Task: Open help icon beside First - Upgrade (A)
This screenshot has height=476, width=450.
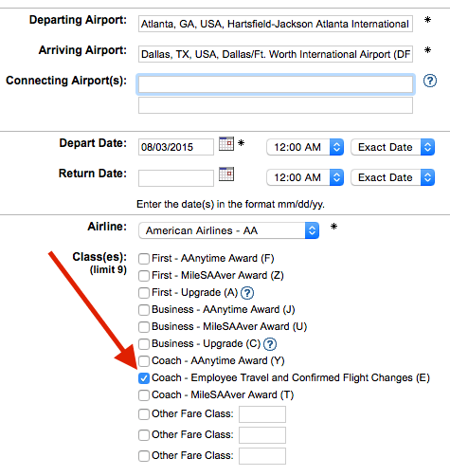Action: (247, 293)
